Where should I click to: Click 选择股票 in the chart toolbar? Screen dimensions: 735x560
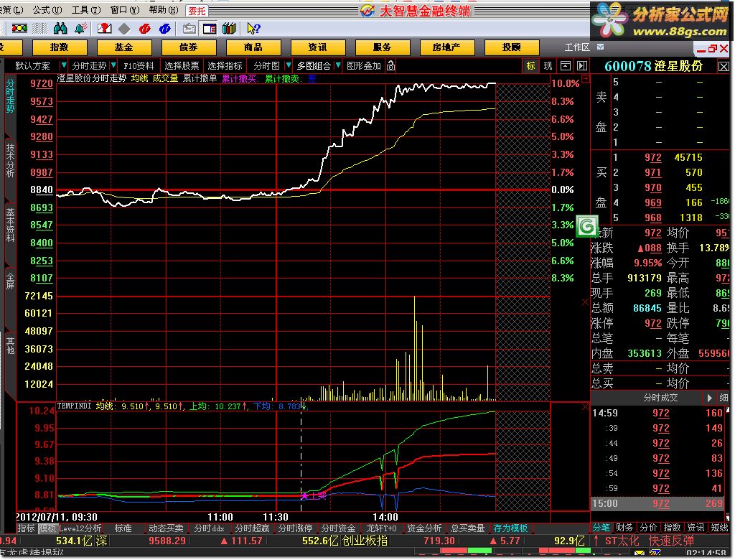point(182,65)
